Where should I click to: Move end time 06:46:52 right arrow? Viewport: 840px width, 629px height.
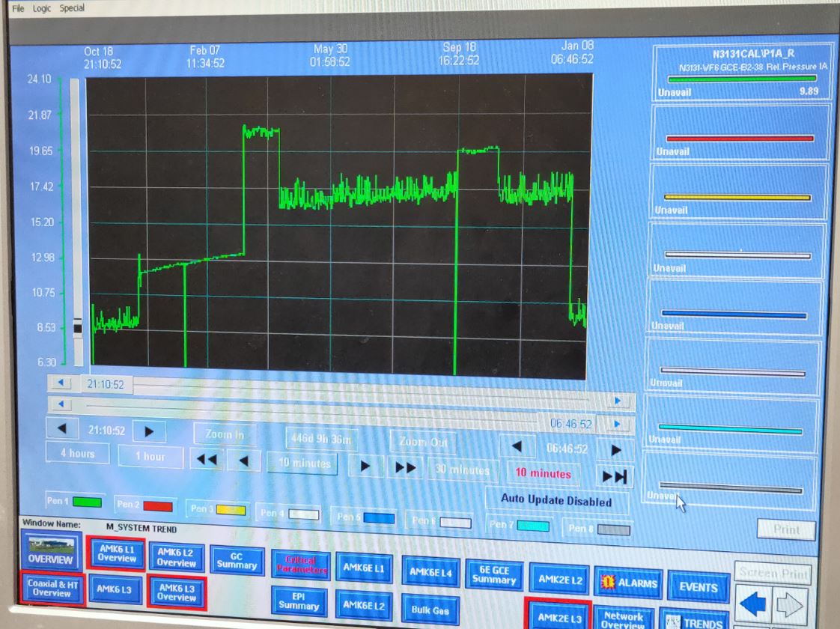click(x=615, y=450)
